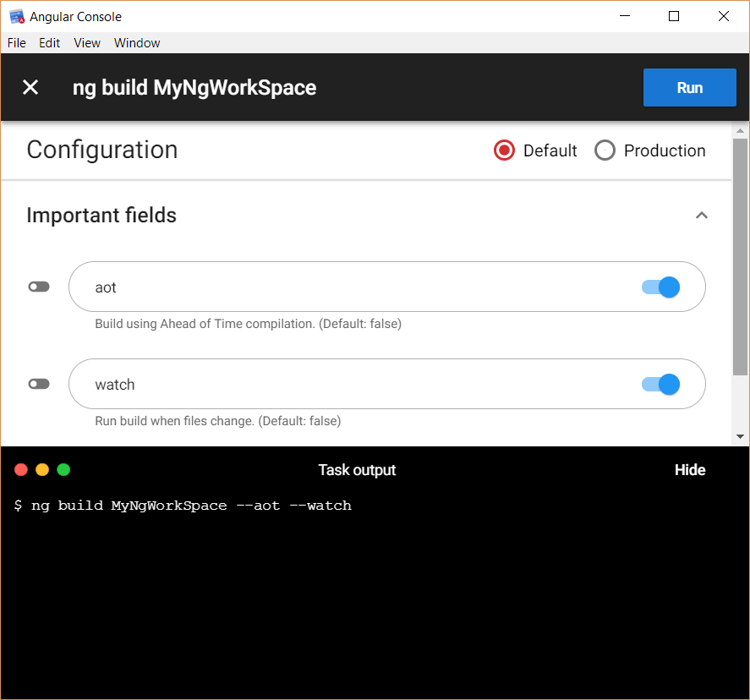The height and width of the screenshot is (700, 750).
Task: Click the green terminal dot
Action: coord(63,469)
